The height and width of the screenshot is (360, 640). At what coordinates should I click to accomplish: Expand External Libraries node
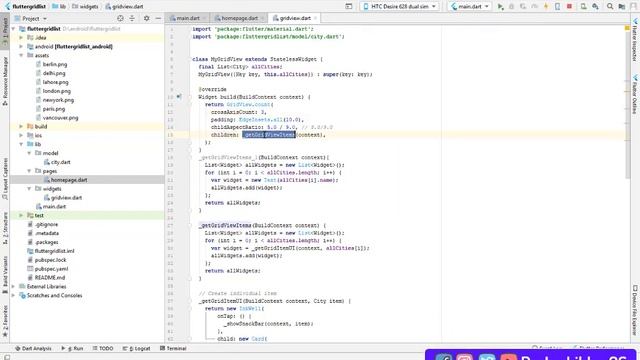(x=13, y=287)
